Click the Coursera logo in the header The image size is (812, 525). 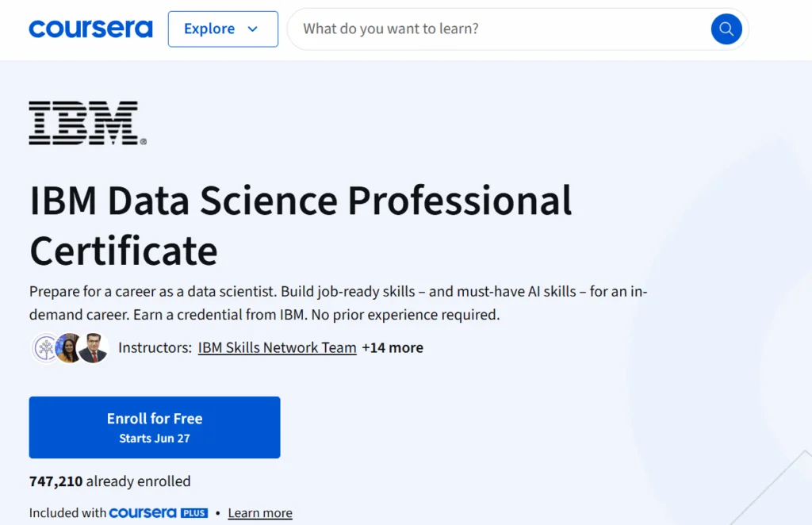90,29
